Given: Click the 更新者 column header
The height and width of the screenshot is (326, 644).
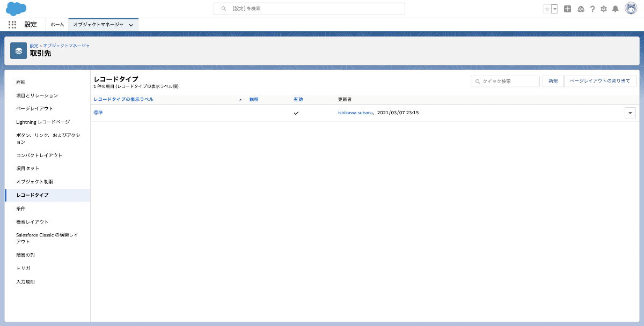Looking at the screenshot, I should 345,100.
